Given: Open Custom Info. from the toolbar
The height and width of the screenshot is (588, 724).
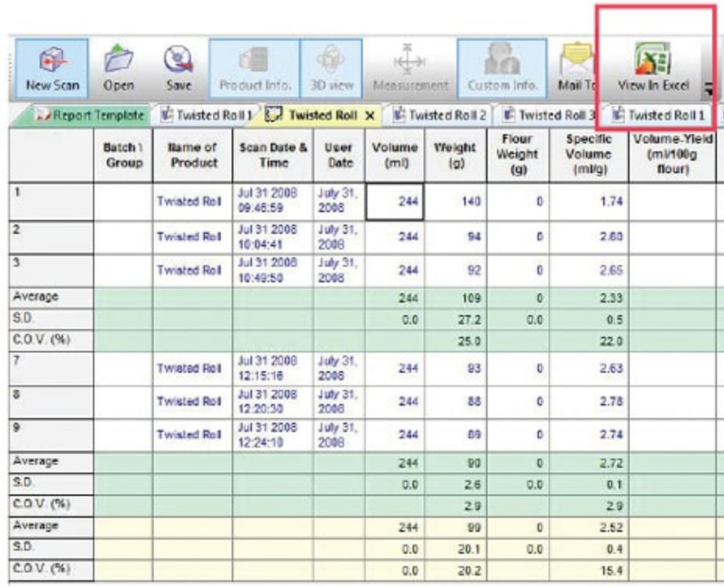Looking at the screenshot, I should coord(502,69).
